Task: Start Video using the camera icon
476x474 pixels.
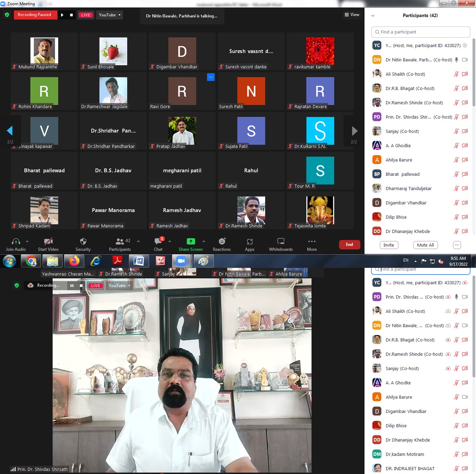Action: click(x=48, y=241)
